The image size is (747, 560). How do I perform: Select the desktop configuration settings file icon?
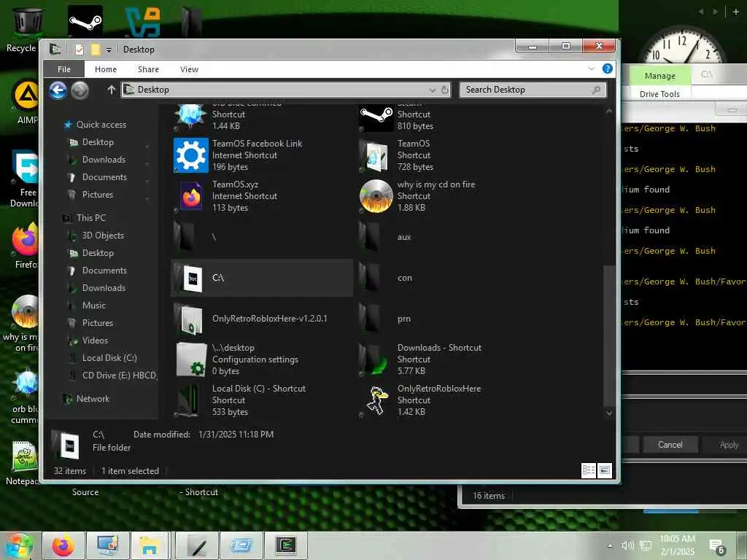tap(191, 359)
